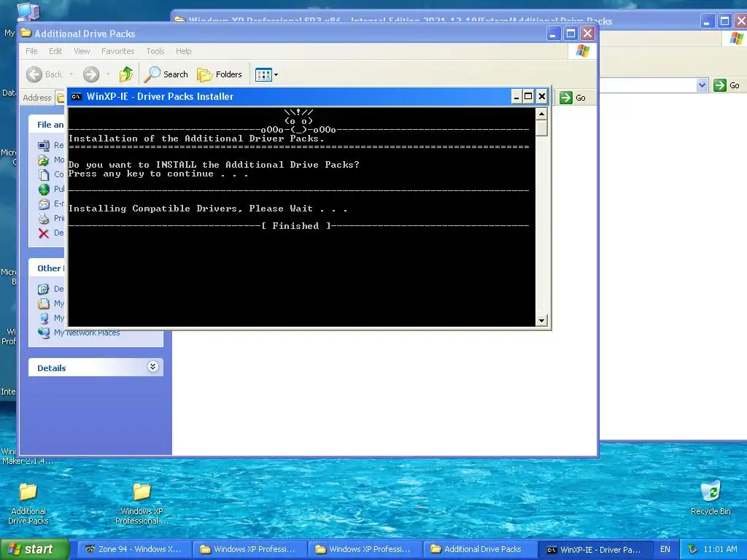Click the Back arrow in Explorer toolbar
747x560 pixels.
tap(34, 74)
